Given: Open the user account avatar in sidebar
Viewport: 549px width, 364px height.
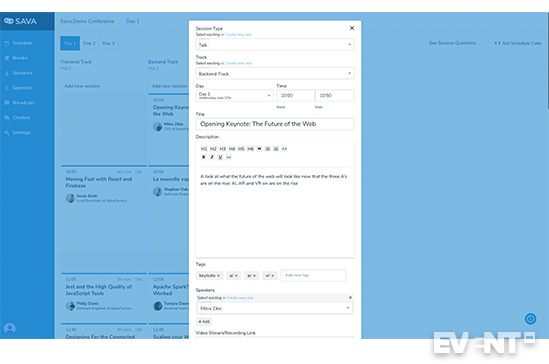Looking at the screenshot, I should coord(10,328).
